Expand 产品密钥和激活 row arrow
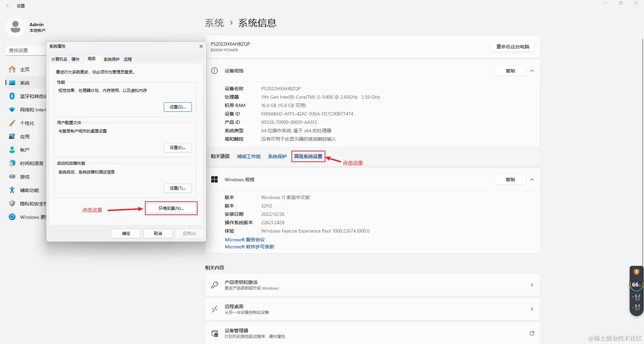Screen dimensions: 644x344 pyautogui.click(x=532, y=285)
